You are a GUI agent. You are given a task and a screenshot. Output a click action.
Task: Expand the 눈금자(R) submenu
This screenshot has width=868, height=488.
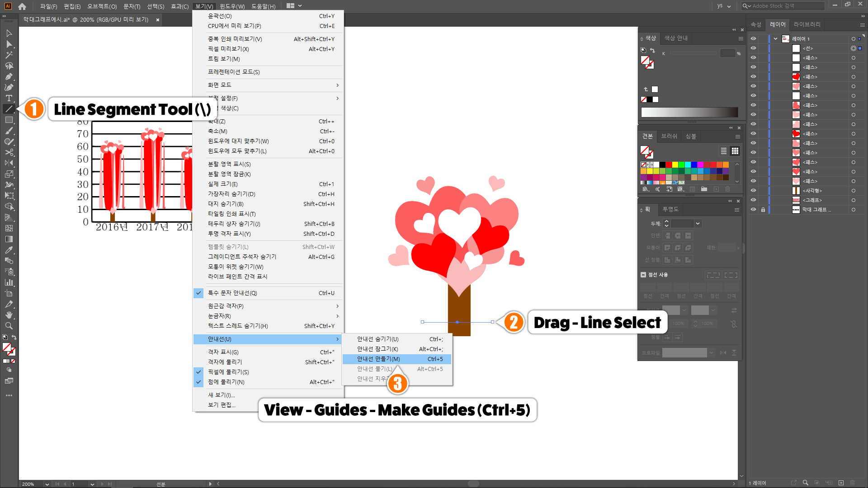tap(268, 316)
